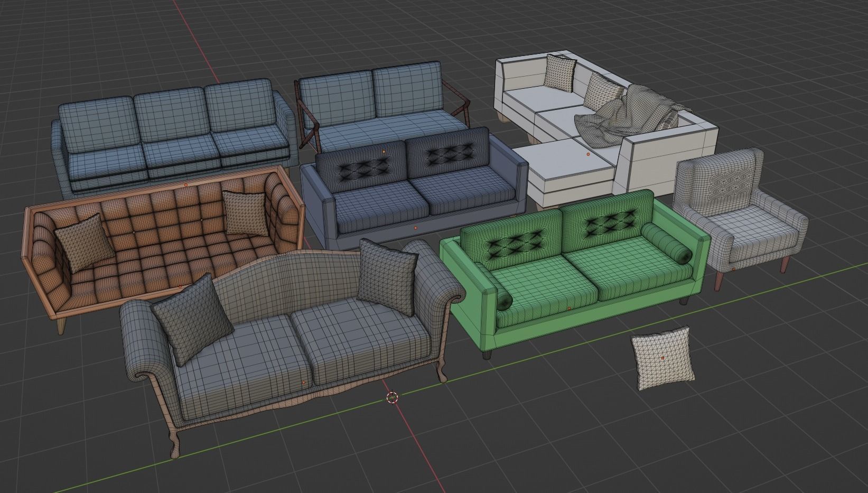Click the 3D cursor at the origin
The height and width of the screenshot is (493, 868).
pyautogui.click(x=392, y=397)
